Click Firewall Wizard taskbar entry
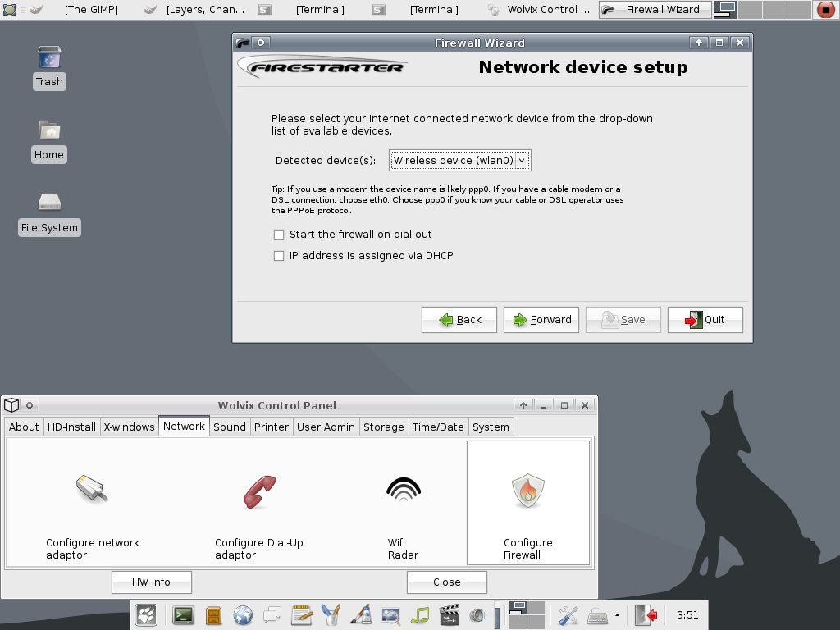 click(x=655, y=10)
